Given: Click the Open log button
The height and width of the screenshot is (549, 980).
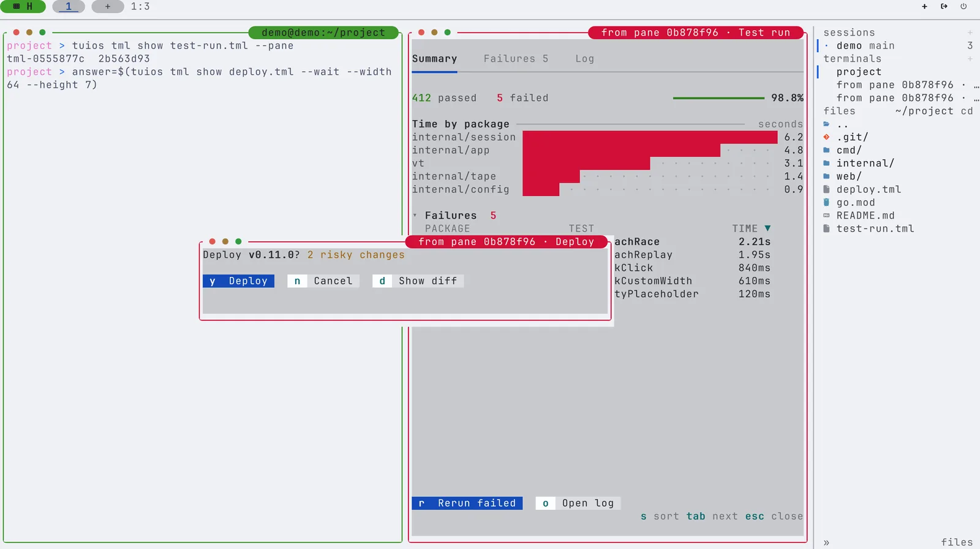Looking at the screenshot, I should [x=578, y=504].
